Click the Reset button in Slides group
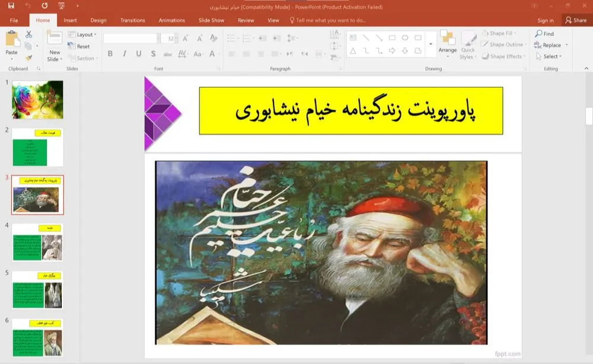Screen dimensions: 593x364 pos(81,45)
